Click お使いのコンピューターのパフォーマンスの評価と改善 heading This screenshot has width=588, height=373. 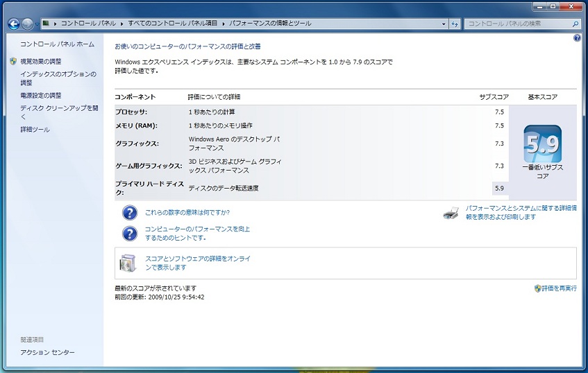(x=188, y=46)
